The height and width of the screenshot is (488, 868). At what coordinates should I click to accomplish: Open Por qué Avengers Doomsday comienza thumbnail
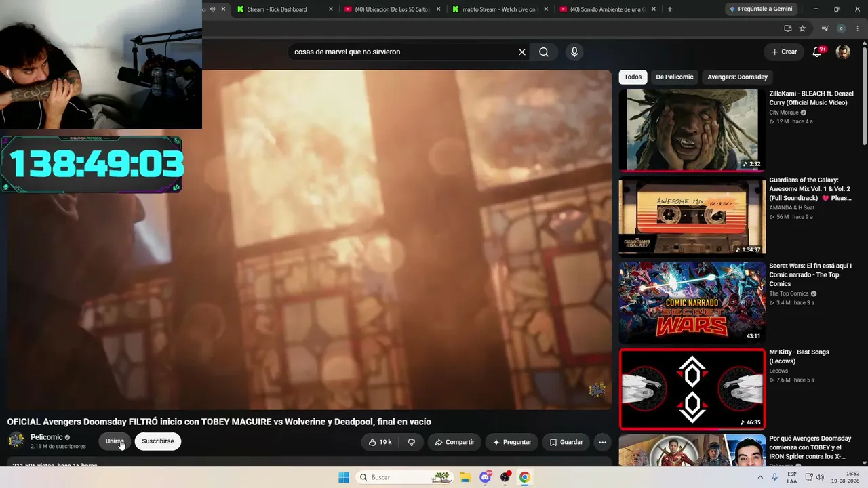coord(692,451)
